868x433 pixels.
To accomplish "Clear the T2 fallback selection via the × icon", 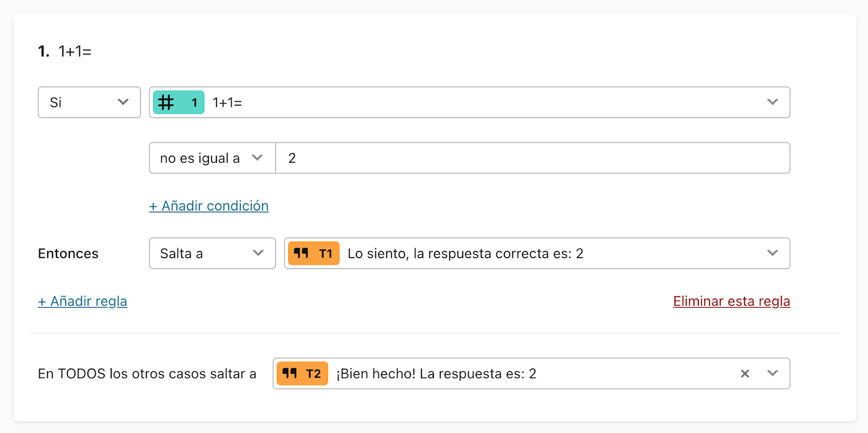I will point(744,373).
